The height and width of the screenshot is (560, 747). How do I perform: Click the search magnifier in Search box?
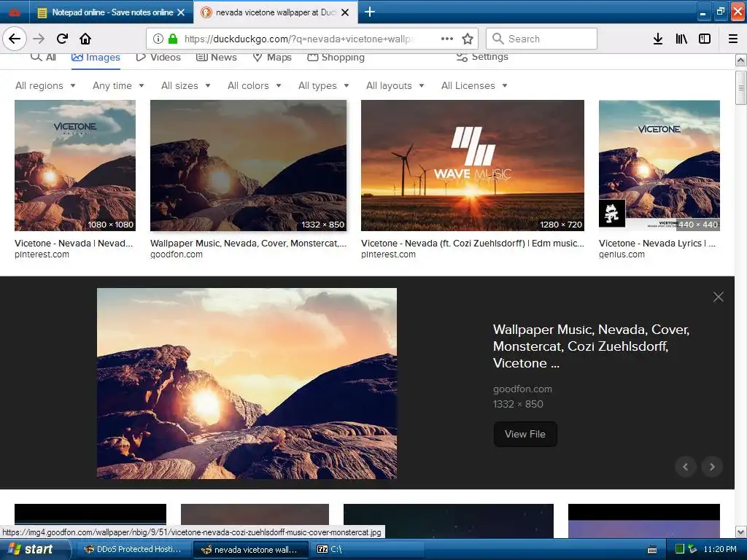[x=498, y=39]
